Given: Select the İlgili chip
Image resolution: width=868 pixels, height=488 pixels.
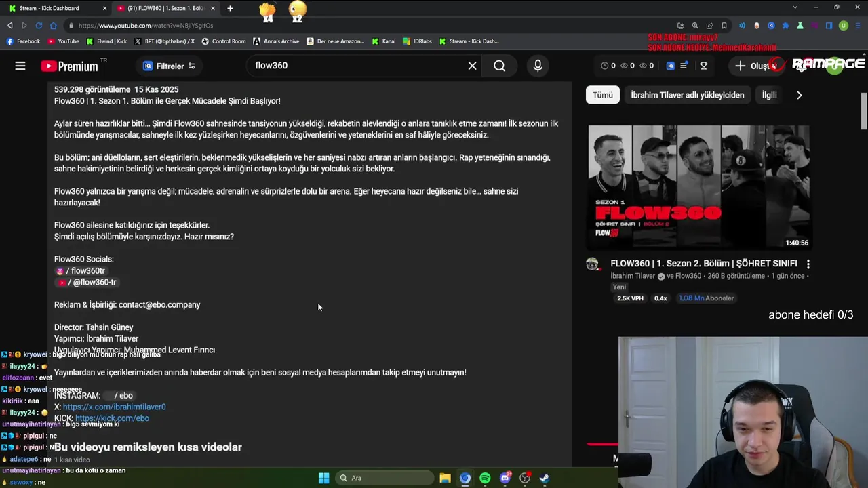Looking at the screenshot, I should [x=769, y=95].
